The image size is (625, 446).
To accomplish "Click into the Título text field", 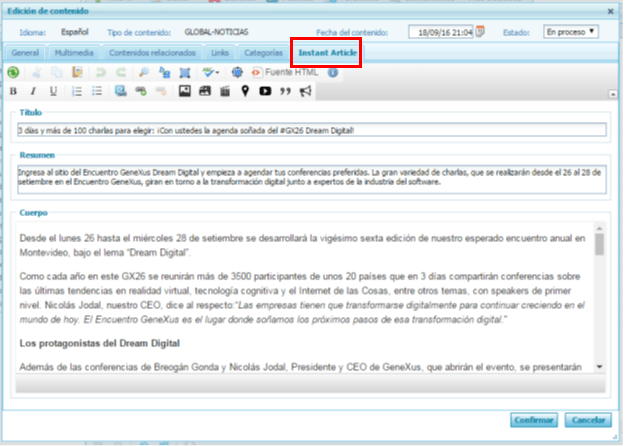I will (311, 129).
